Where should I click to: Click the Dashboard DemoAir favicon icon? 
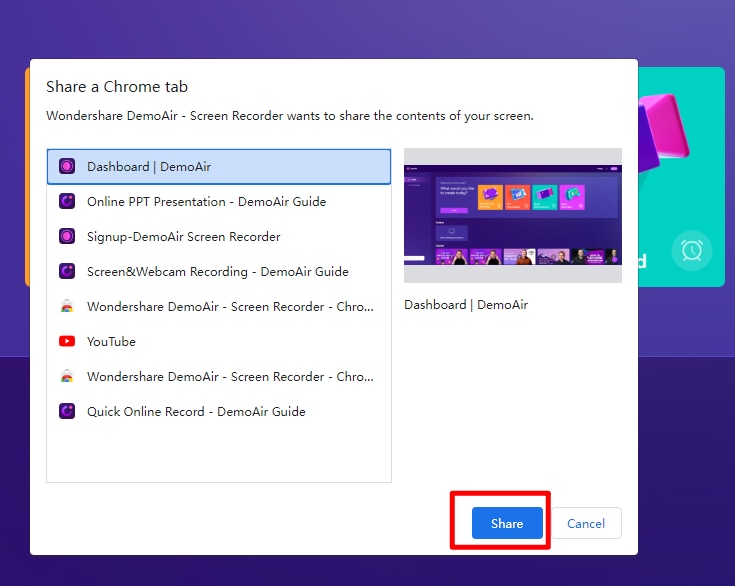[67, 166]
